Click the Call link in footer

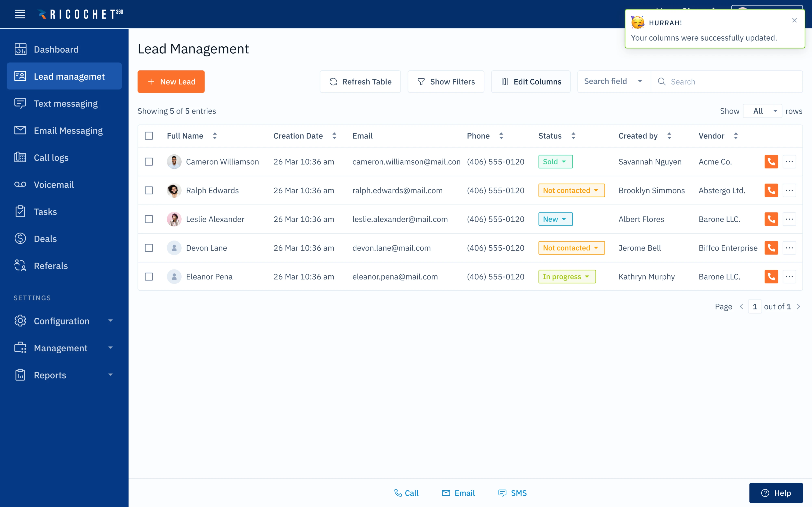click(x=406, y=493)
